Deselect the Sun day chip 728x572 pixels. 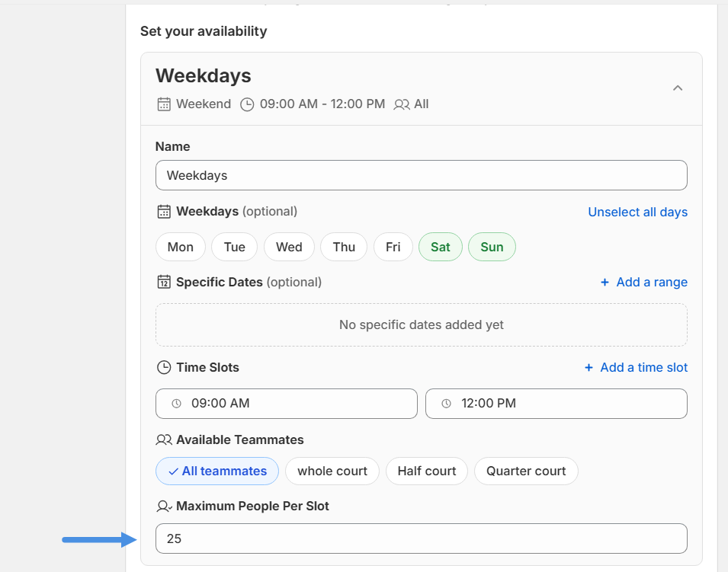492,247
